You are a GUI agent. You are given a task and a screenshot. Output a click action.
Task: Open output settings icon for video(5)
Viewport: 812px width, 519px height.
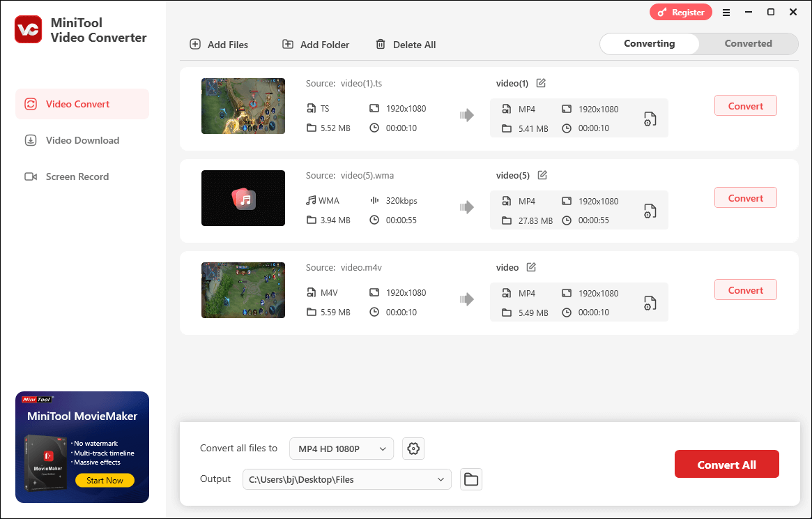tap(650, 211)
